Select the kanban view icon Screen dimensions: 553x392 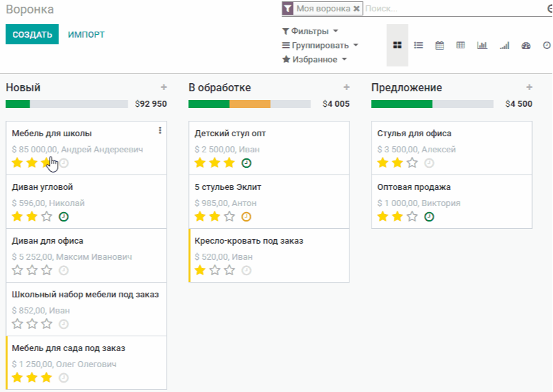pyautogui.click(x=397, y=46)
